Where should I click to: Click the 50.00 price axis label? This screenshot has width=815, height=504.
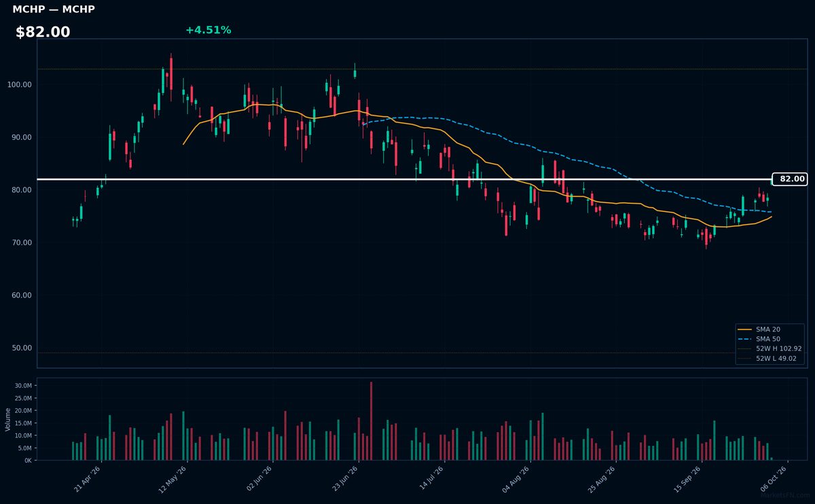pos(22,348)
